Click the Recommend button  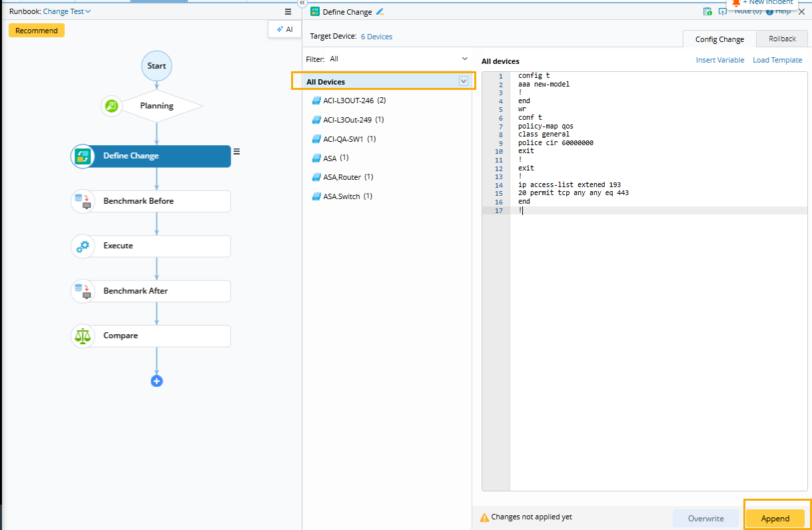coord(37,31)
